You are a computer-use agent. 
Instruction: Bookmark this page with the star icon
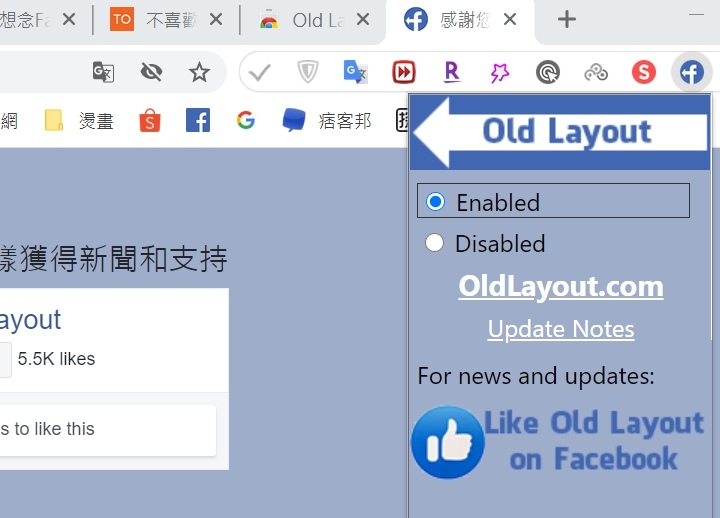pos(199,72)
